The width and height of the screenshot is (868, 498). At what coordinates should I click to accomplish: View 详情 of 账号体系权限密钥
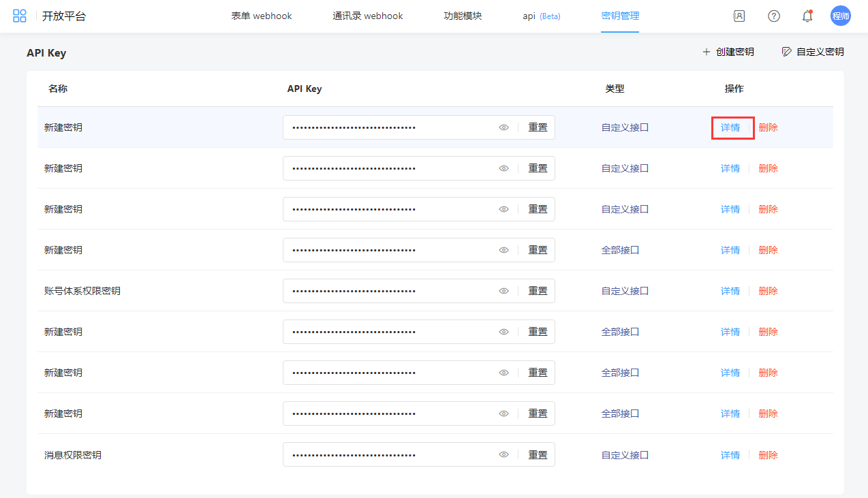[730, 291]
